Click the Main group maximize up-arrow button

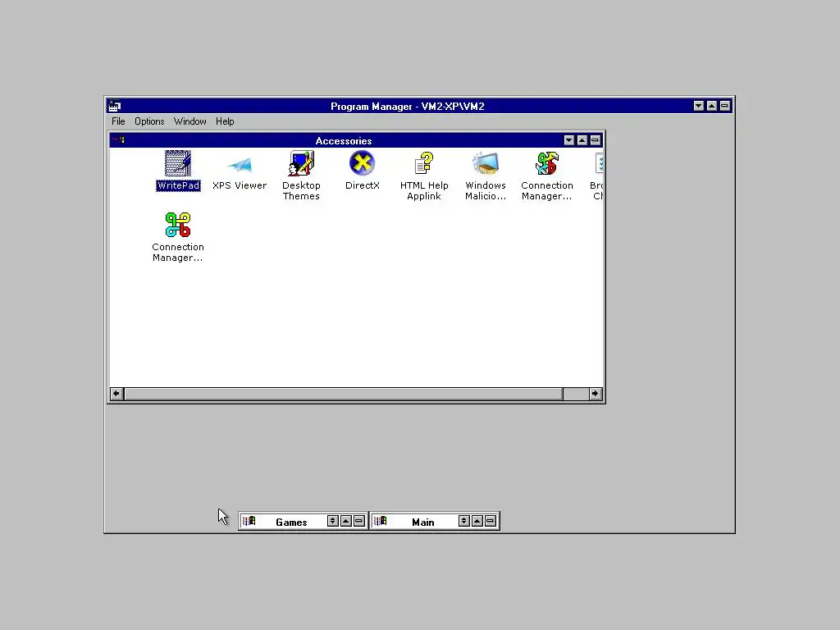477,521
